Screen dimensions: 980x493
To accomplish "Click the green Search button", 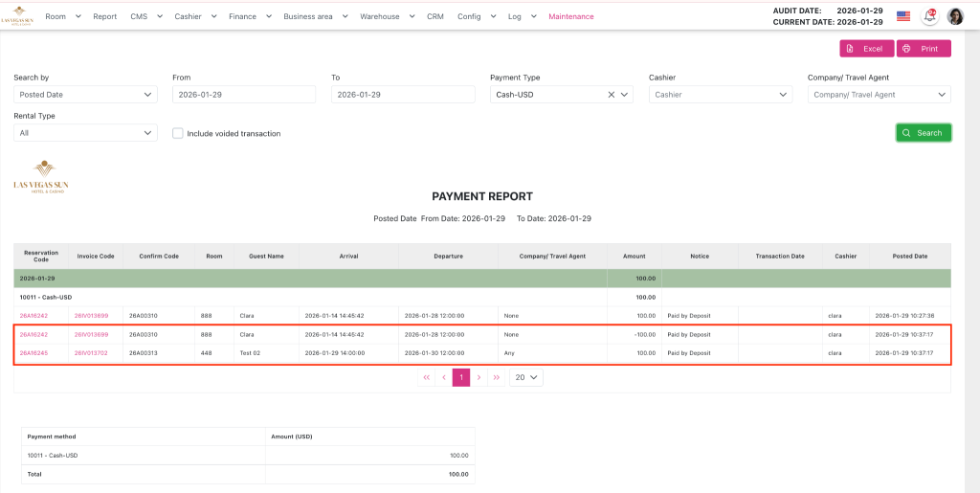I will 924,133.
